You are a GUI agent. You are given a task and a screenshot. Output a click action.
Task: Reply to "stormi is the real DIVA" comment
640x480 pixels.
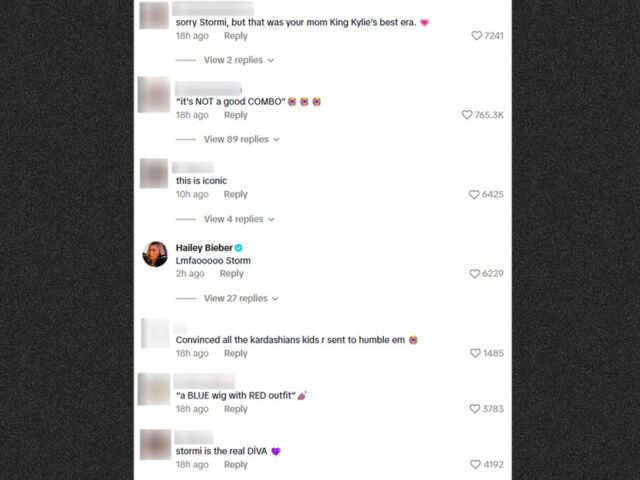tap(236, 464)
